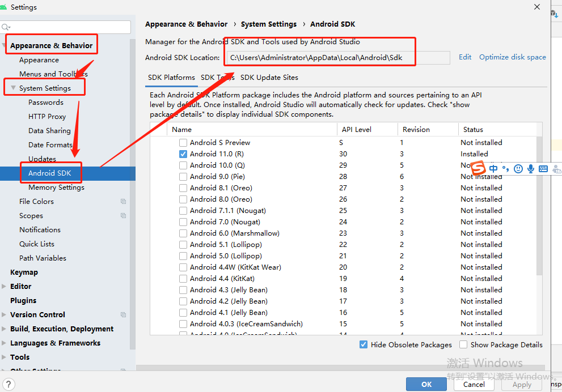Screen dimensions: 562x392
Task: Toggle Chinese input mode in IME toolbar
Action: coord(493,169)
